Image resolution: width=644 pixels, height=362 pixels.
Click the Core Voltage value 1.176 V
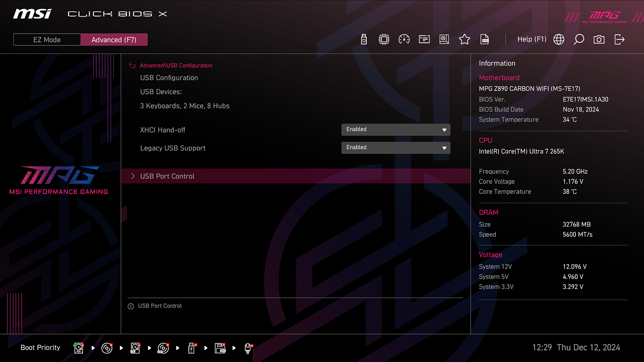point(573,181)
